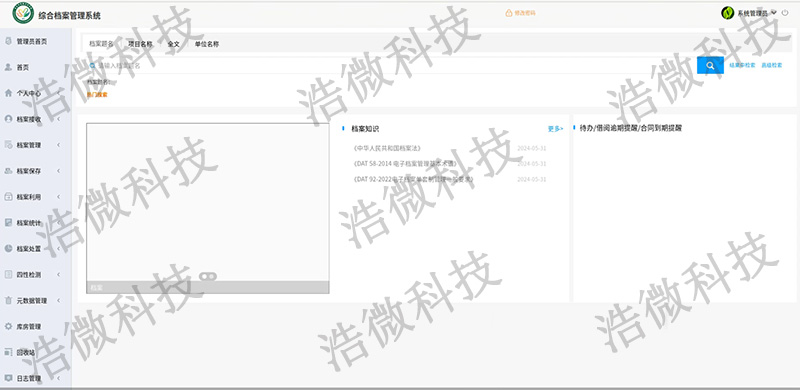The width and height of the screenshot is (800, 390).
Task: Click the lock icon beside 修改密码
Action: click(x=509, y=13)
